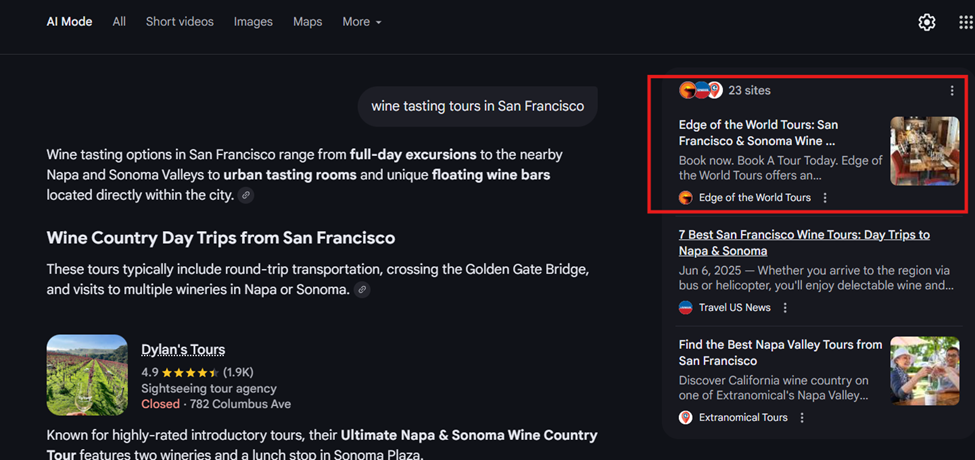Go to the Images tab
This screenshot has height=460, width=975.
coord(253,22)
